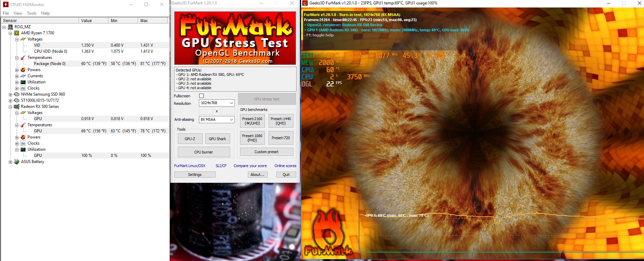Image resolution: width=644 pixels, height=261 pixels.
Task: Launch GPU-Z from FurMark tools
Action: [190, 139]
